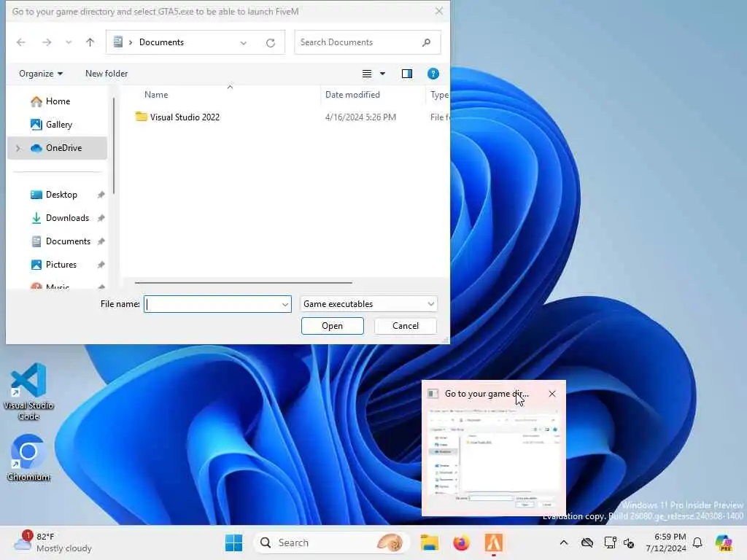Image resolution: width=747 pixels, height=560 pixels.
Task: Go up one folder level
Action: pos(90,42)
